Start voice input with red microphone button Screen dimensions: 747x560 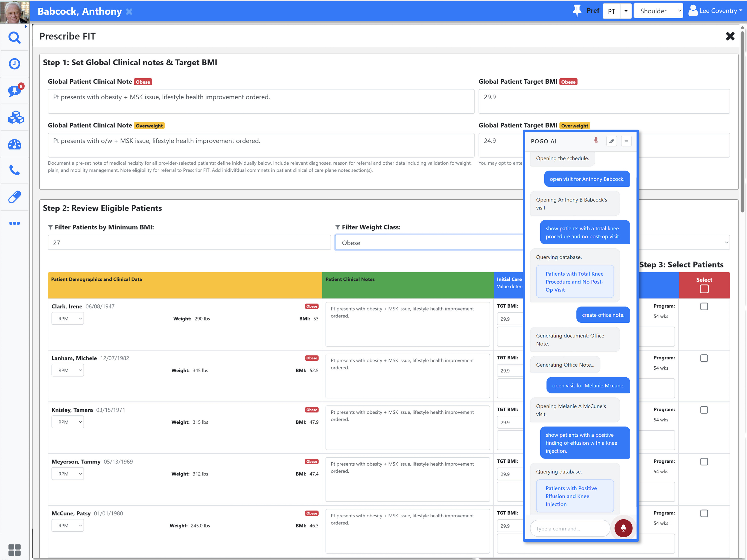click(623, 528)
